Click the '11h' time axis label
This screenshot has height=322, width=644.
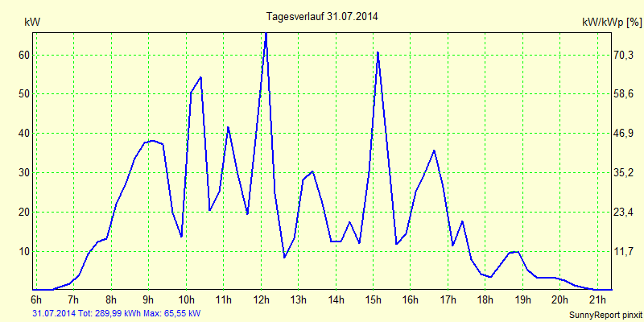tap(224, 299)
